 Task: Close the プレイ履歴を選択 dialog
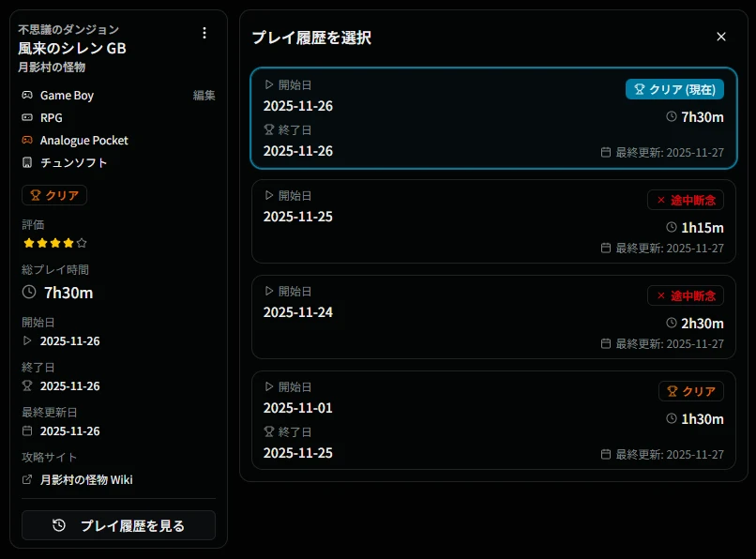tap(720, 37)
